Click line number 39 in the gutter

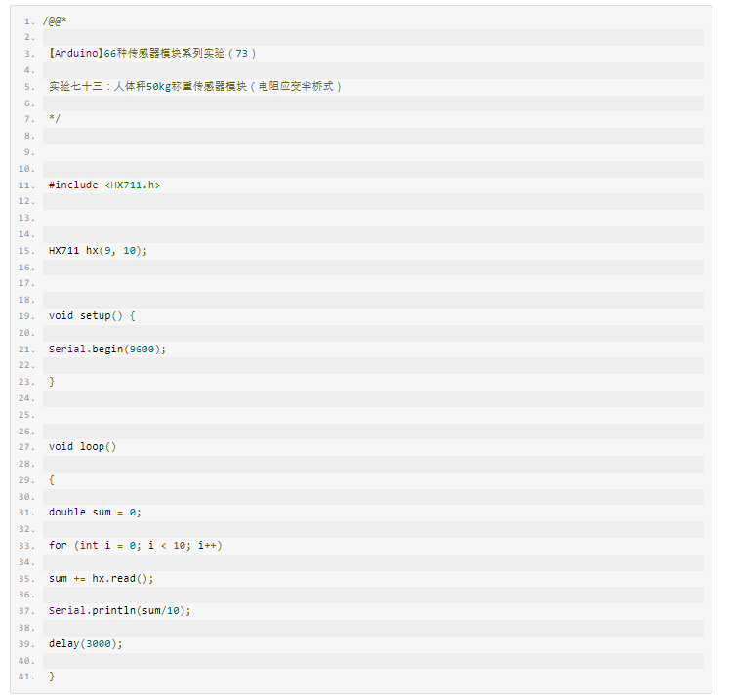26,644
